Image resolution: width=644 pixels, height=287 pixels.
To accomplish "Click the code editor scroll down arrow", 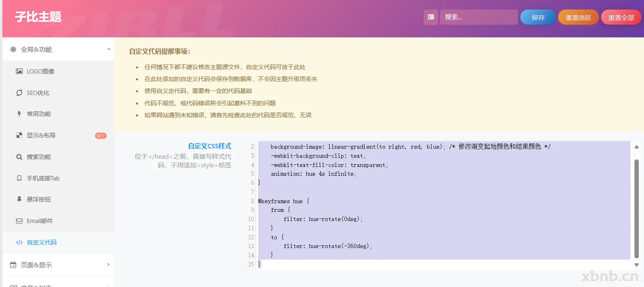I will (636, 265).
